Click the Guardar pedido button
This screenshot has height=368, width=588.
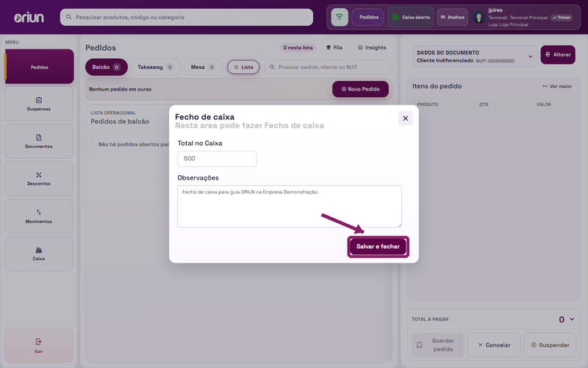coord(437,345)
